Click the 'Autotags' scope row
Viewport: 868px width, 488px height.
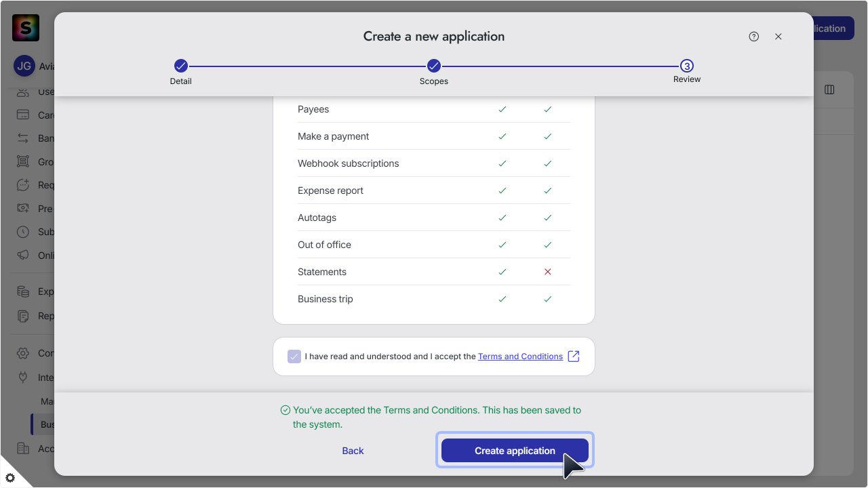[x=434, y=218]
